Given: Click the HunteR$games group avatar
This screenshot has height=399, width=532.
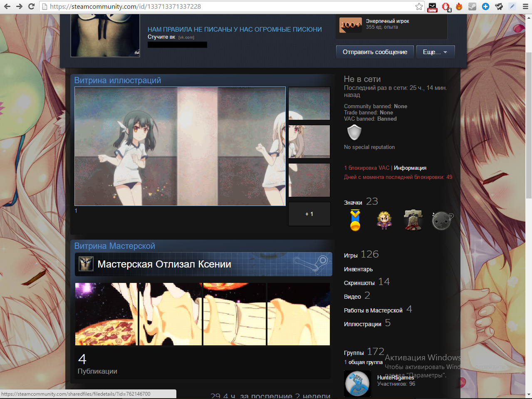Looking at the screenshot, I should click(357, 384).
